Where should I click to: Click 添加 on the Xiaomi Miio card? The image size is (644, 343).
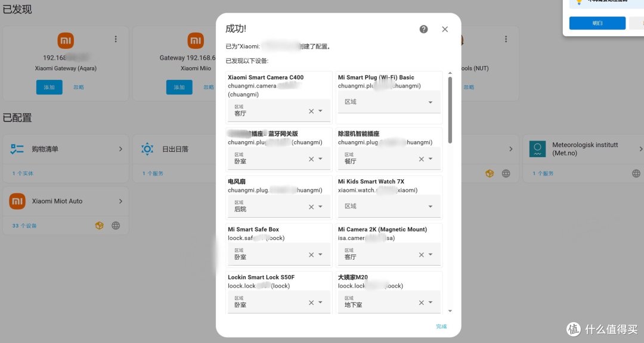179,88
